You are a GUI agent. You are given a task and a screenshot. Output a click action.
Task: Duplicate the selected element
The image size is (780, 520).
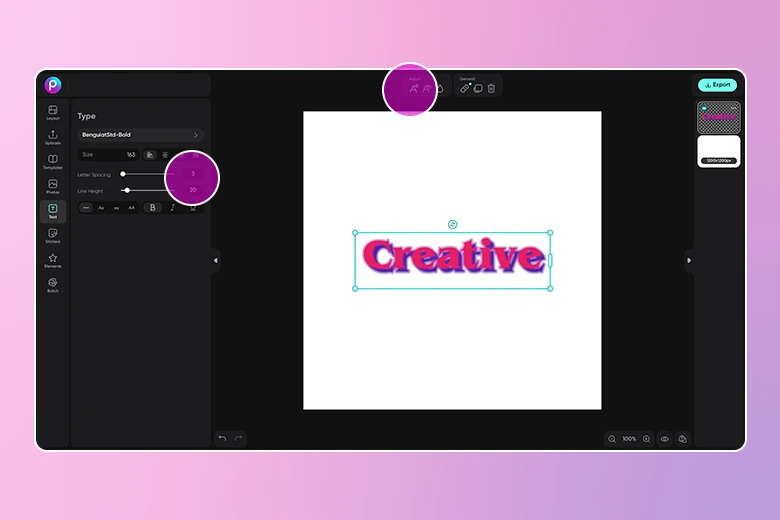[x=478, y=89]
